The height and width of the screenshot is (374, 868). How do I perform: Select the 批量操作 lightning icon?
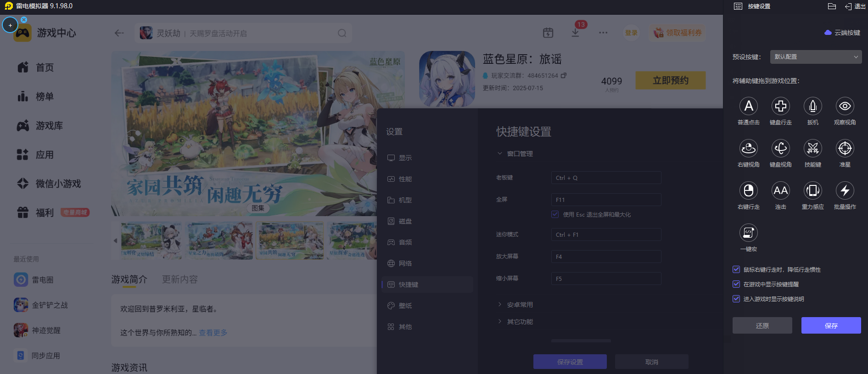click(845, 191)
